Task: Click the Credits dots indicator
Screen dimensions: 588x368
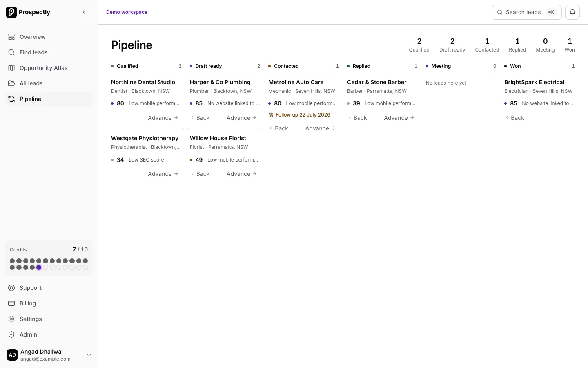Action: pyautogui.click(x=49, y=264)
